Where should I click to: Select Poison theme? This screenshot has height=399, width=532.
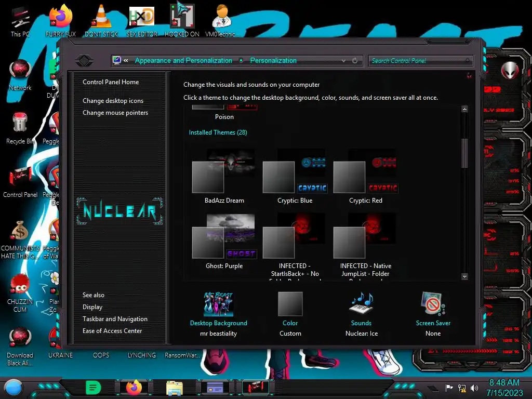(224, 113)
